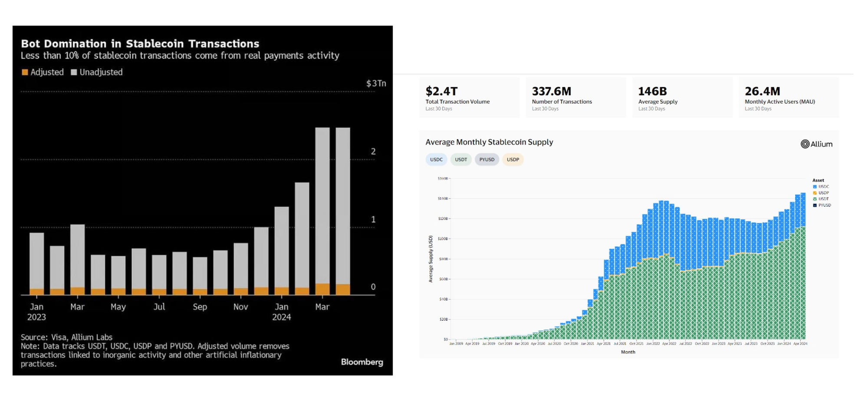The image size is (868, 395).
Task: Toggle the USDC asset filter pill
Action: click(436, 160)
